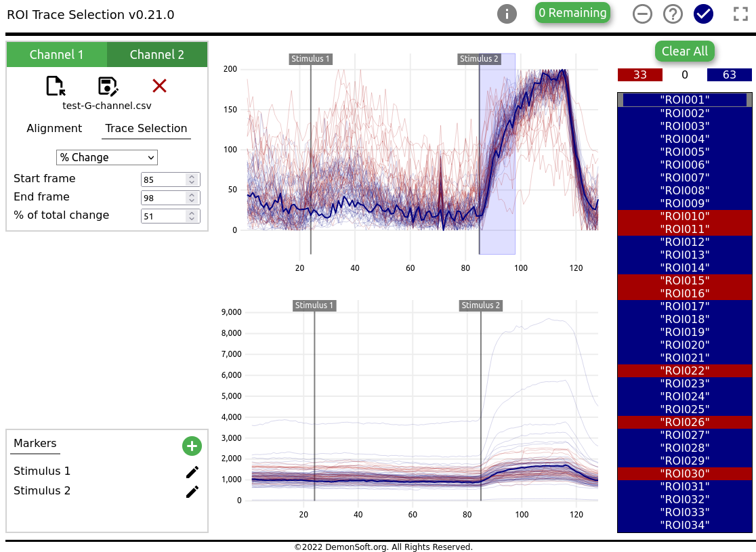Toggle the checkmark circle icon in header
Screen dimensions: 756x552
(x=704, y=14)
